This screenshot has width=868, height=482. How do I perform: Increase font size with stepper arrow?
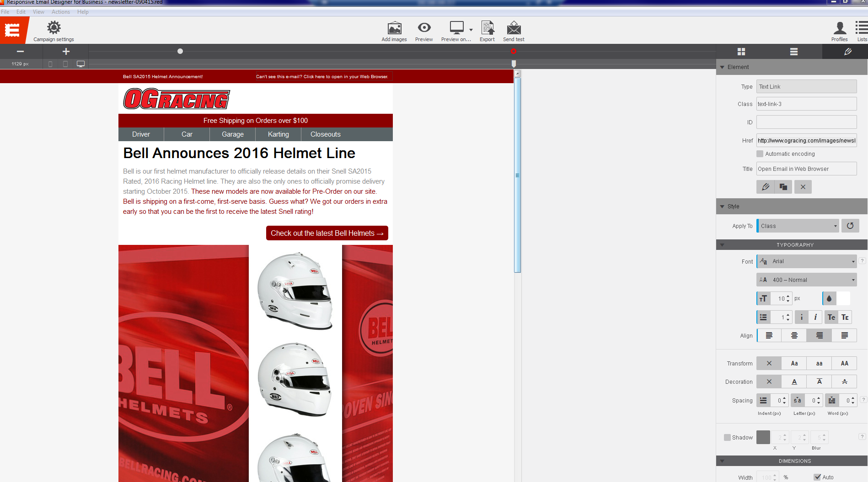coord(788,296)
